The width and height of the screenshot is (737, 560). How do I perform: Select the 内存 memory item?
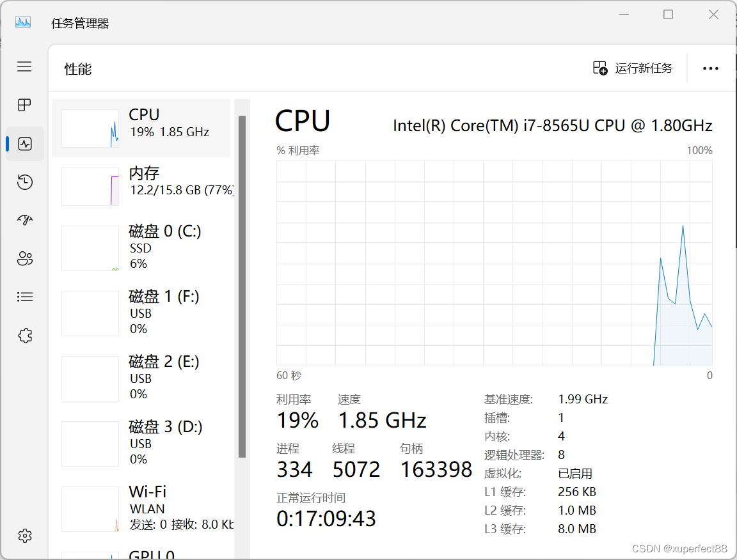[141, 186]
